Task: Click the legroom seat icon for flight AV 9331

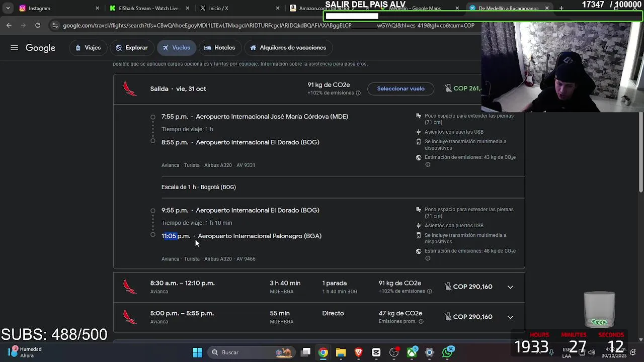Action: click(x=418, y=116)
